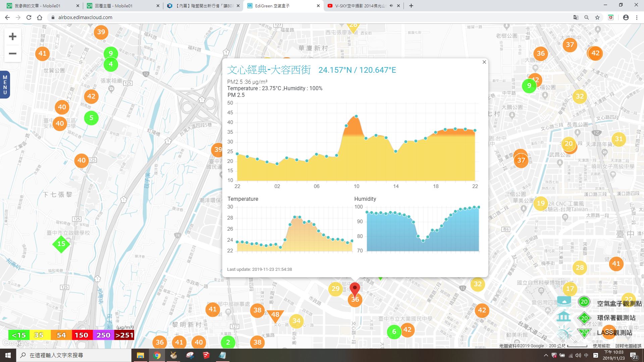Viewport: 644px width, 362px height.
Task: Select the orange triangle LASS marker 48
Action: point(275,315)
